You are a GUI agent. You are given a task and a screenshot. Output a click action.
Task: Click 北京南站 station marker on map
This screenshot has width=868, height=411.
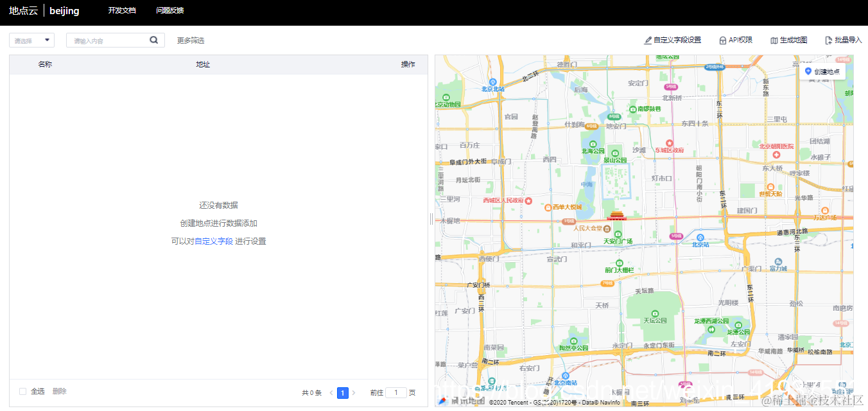point(565,376)
